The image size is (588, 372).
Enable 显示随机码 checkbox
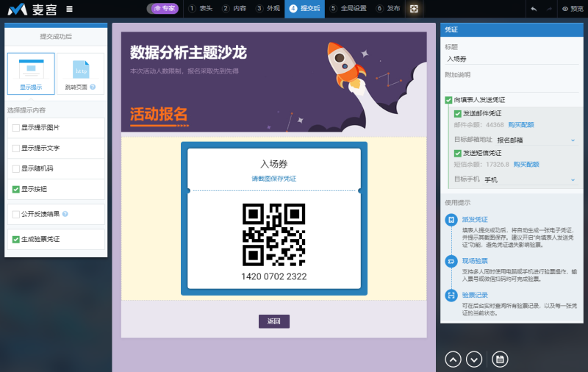[x=15, y=169]
